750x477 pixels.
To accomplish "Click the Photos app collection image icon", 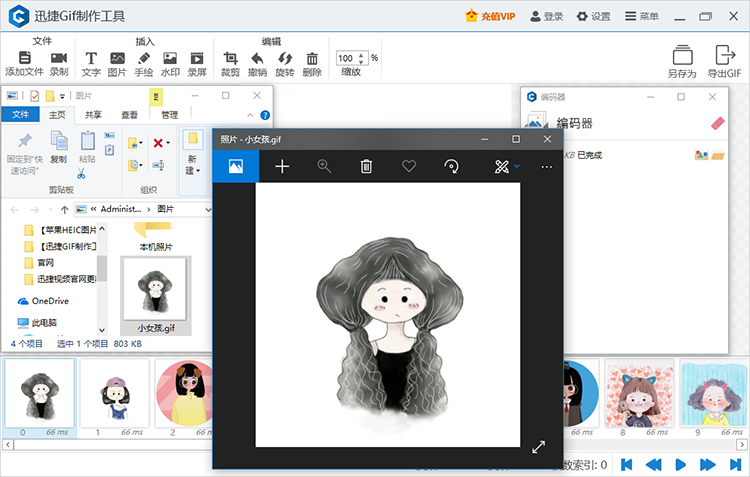I will (236, 166).
